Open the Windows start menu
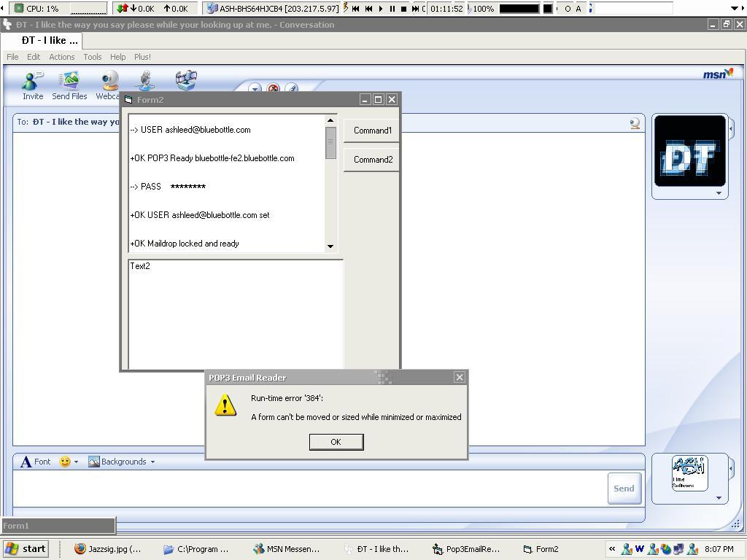The width and height of the screenshot is (747, 560). coord(26,549)
